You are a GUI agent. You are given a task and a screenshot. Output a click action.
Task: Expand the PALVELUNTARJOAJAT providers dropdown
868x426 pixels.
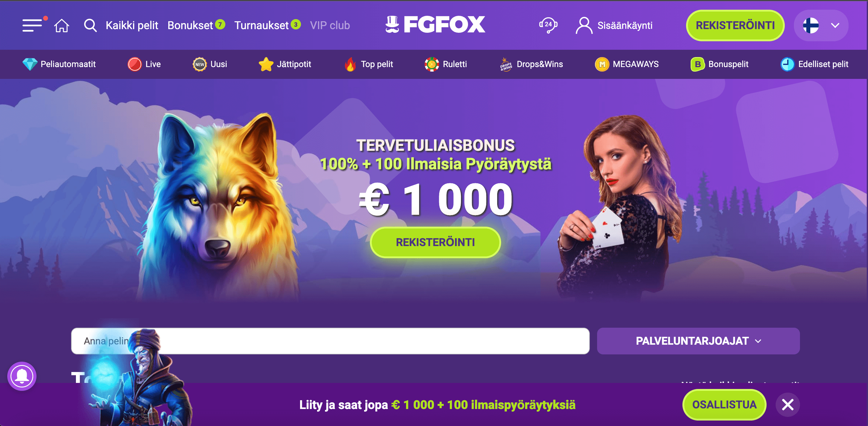pos(698,341)
